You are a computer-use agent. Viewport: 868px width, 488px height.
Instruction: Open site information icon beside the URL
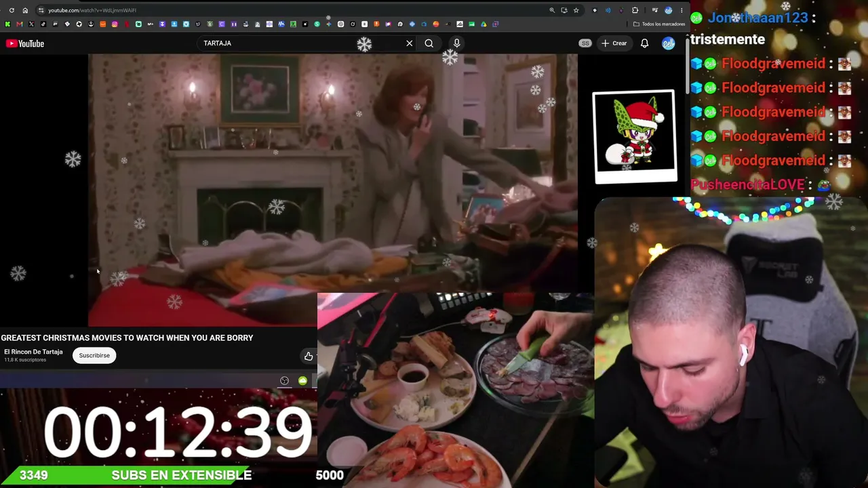tap(41, 10)
